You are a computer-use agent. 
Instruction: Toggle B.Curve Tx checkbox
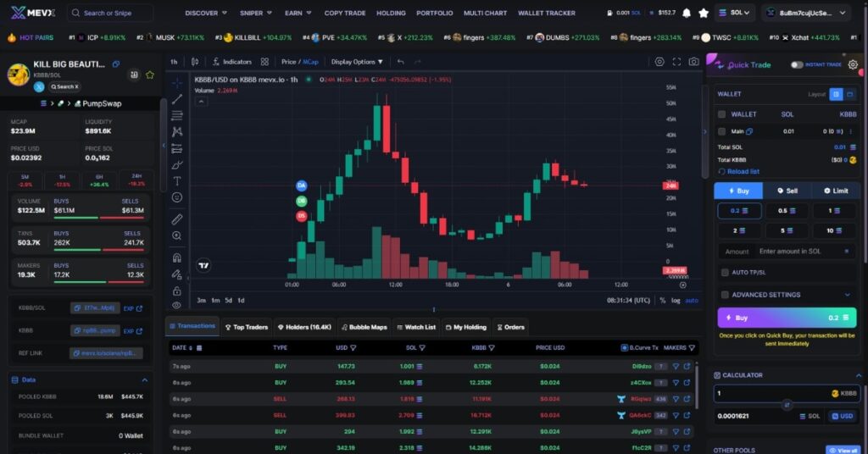click(625, 348)
